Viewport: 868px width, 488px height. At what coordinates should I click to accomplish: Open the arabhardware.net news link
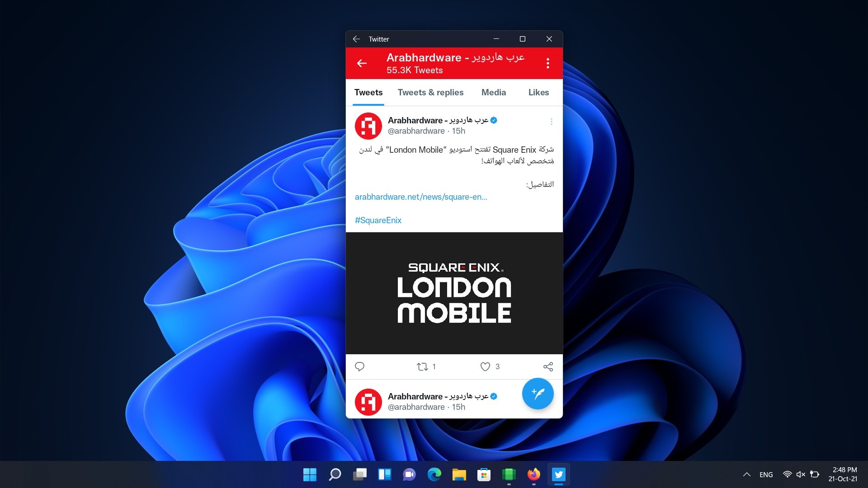tap(421, 197)
